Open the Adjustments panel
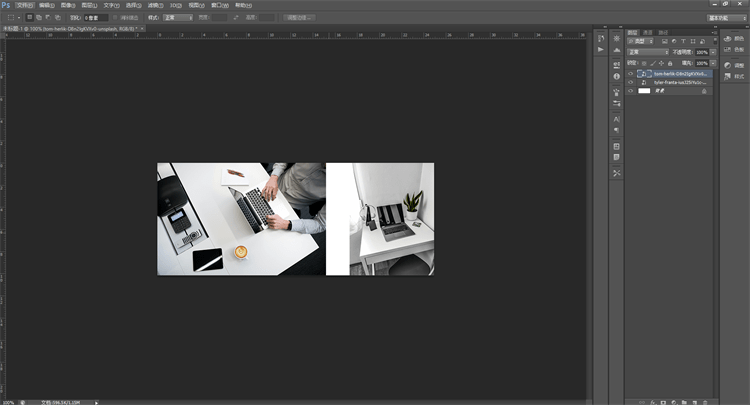The width and height of the screenshot is (750, 405). pos(734,64)
